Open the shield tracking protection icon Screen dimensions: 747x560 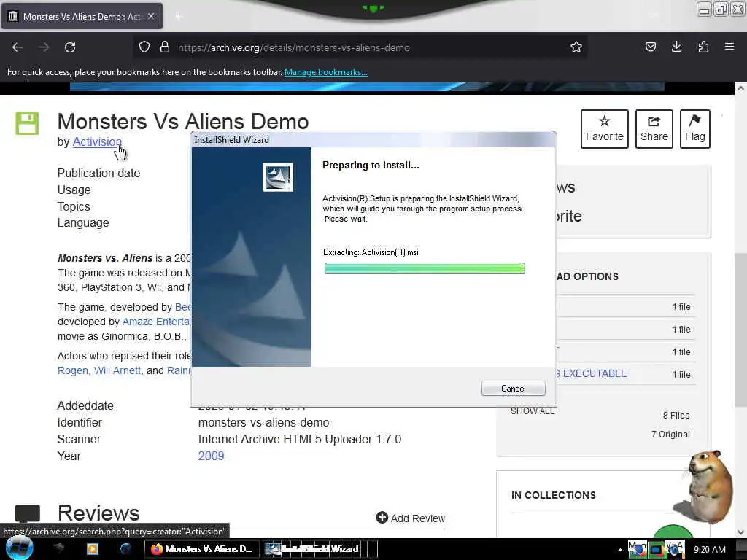point(144,47)
